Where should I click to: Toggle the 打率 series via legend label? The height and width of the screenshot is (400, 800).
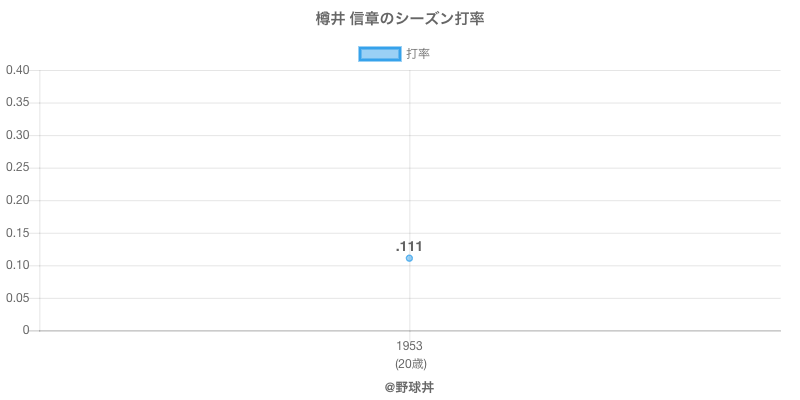click(x=418, y=54)
